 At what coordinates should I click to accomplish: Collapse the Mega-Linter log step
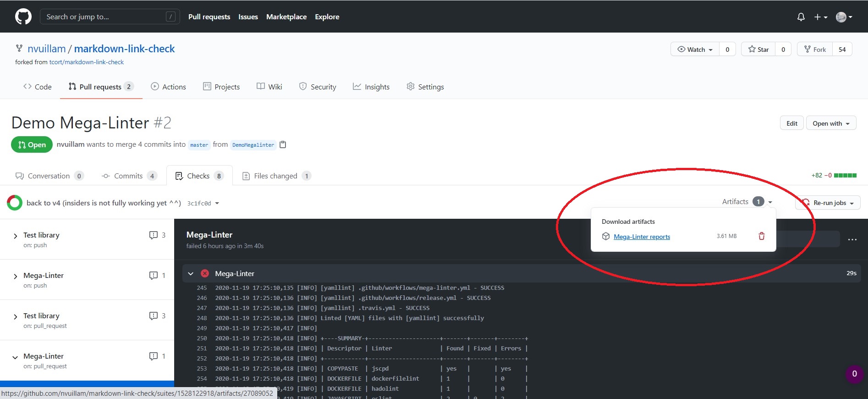(191, 274)
